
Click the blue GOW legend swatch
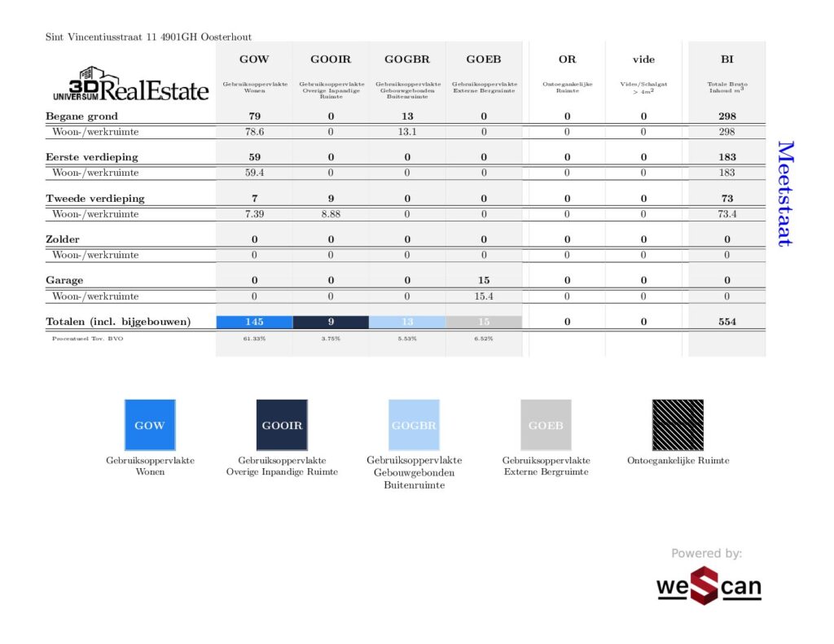pyautogui.click(x=150, y=425)
